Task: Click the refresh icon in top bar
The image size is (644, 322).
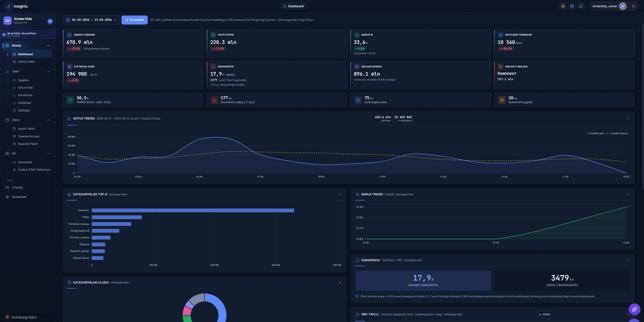Action: [x=581, y=6]
